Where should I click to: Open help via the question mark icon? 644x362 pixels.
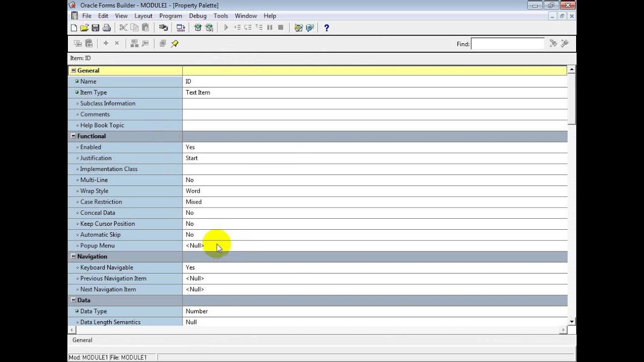click(327, 28)
